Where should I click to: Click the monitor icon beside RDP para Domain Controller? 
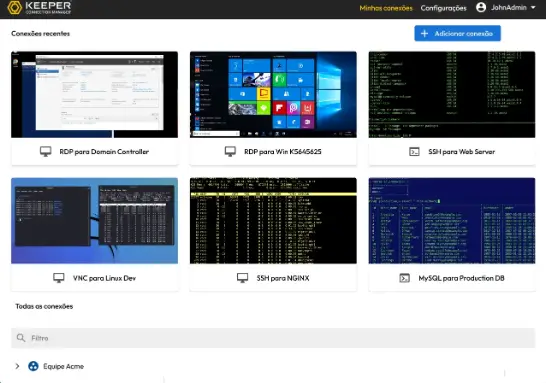[x=46, y=151]
